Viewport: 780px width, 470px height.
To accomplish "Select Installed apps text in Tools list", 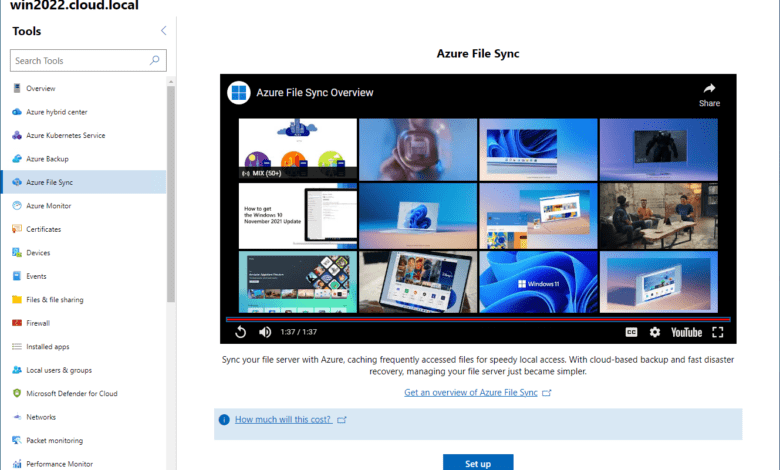I will point(48,347).
